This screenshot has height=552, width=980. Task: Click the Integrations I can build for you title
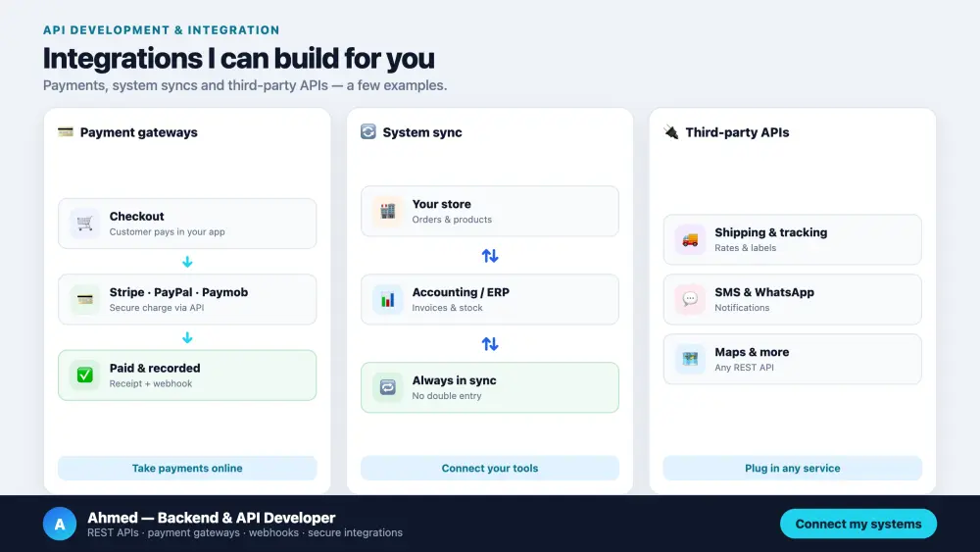239,58
